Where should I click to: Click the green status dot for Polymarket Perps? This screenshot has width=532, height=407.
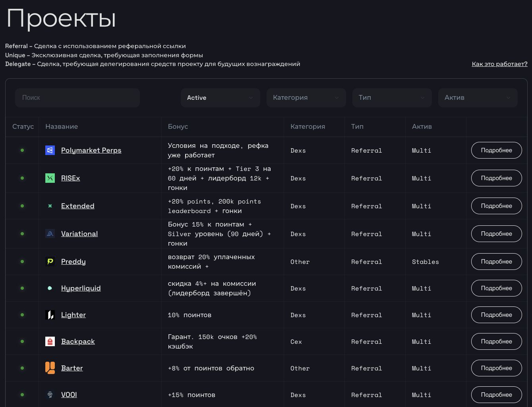pyautogui.click(x=22, y=150)
